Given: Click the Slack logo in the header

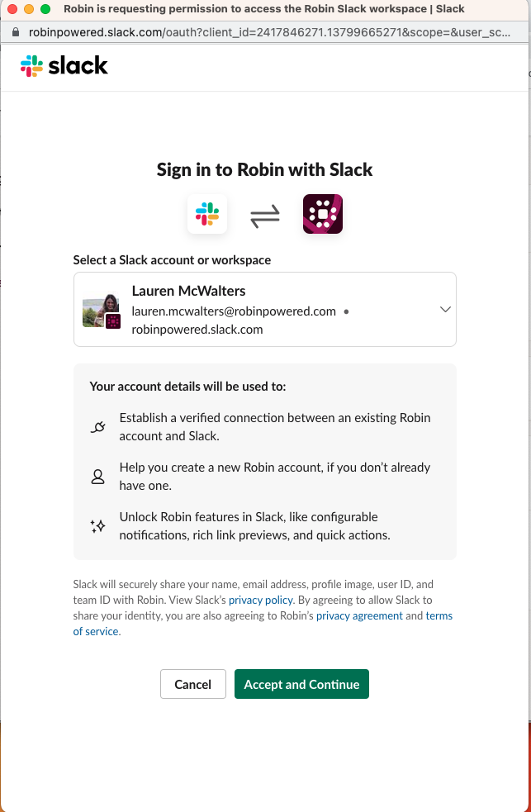Looking at the screenshot, I should [x=64, y=66].
